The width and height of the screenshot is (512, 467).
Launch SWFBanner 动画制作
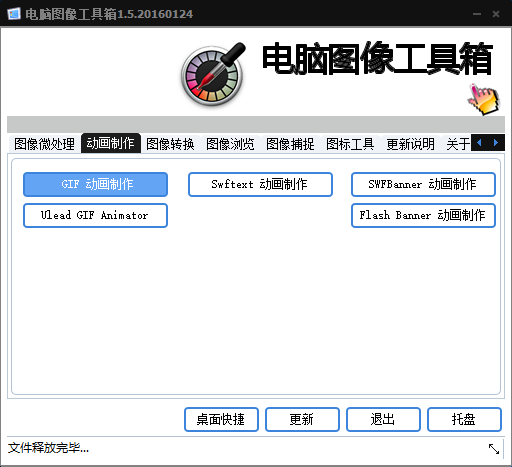pos(423,184)
